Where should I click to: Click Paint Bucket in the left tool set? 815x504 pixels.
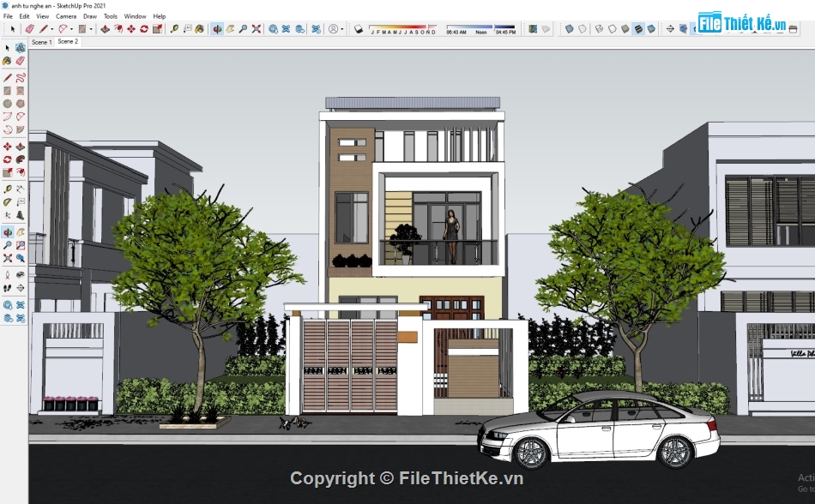pyautogui.click(x=7, y=61)
